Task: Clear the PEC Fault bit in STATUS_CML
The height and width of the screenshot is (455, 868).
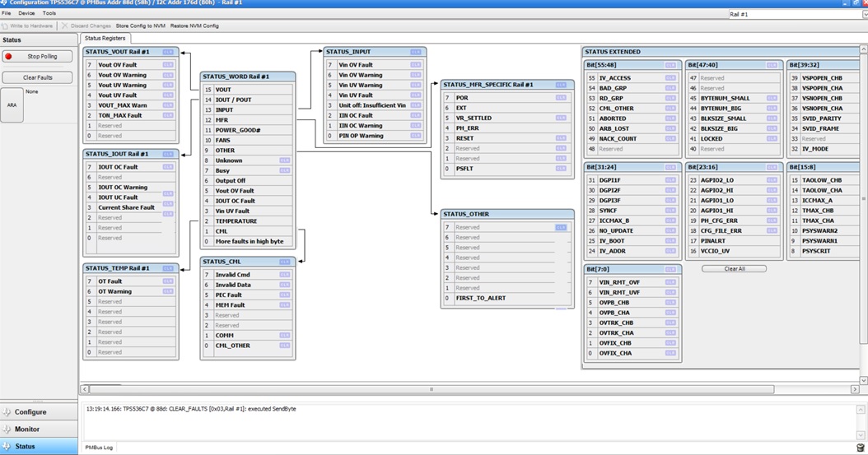Action: 284,295
